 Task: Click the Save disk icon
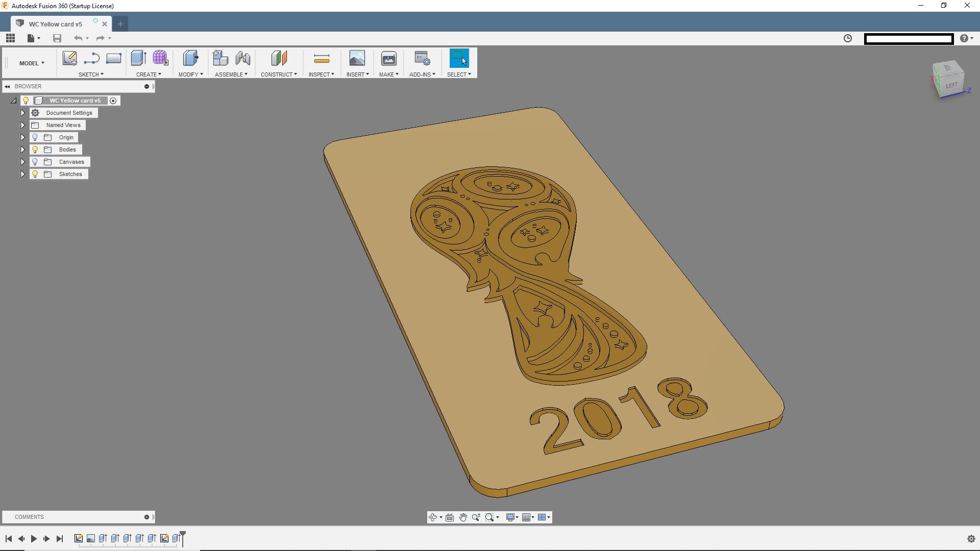(x=57, y=38)
